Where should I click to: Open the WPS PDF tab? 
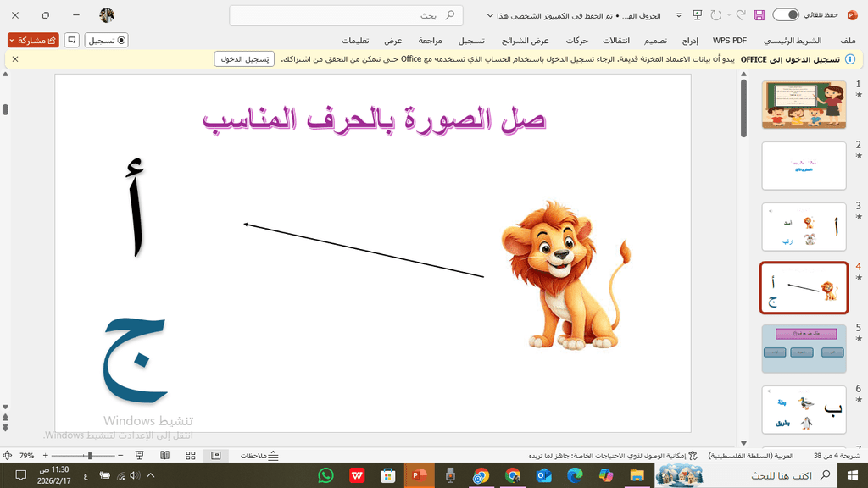730,41
